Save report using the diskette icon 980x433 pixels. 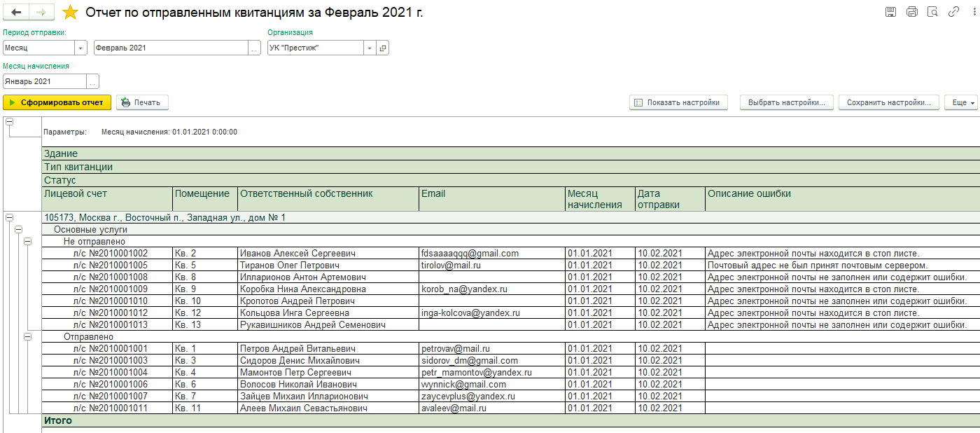890,12
